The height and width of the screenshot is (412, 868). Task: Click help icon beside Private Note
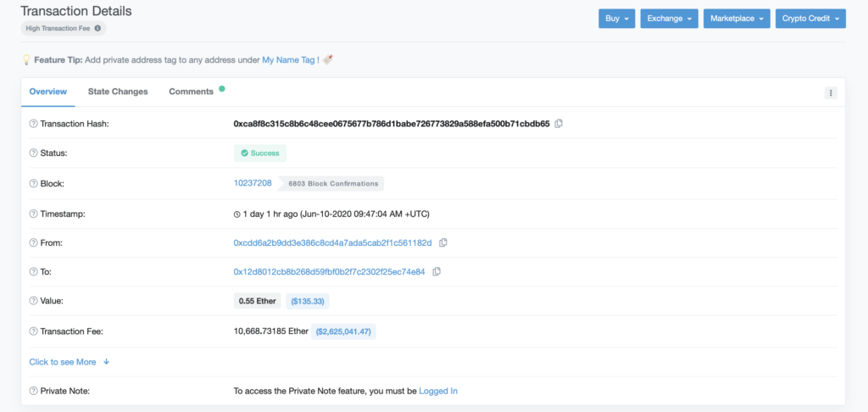(x=33, y=391)
